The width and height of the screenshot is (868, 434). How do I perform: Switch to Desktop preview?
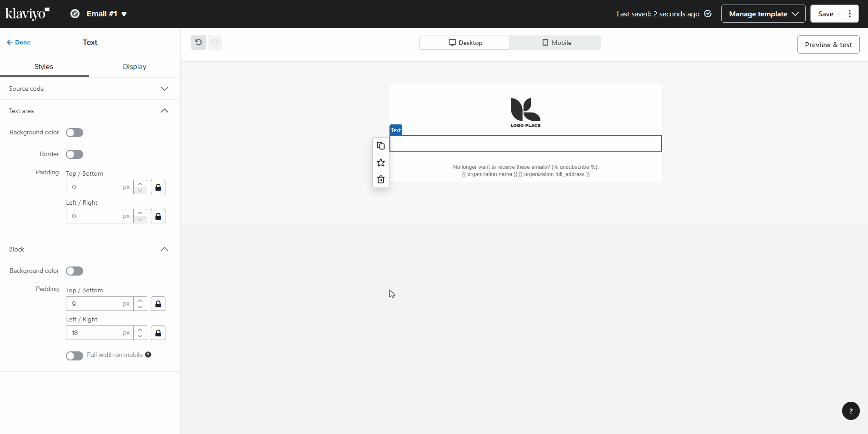click(x=464, y=43)
